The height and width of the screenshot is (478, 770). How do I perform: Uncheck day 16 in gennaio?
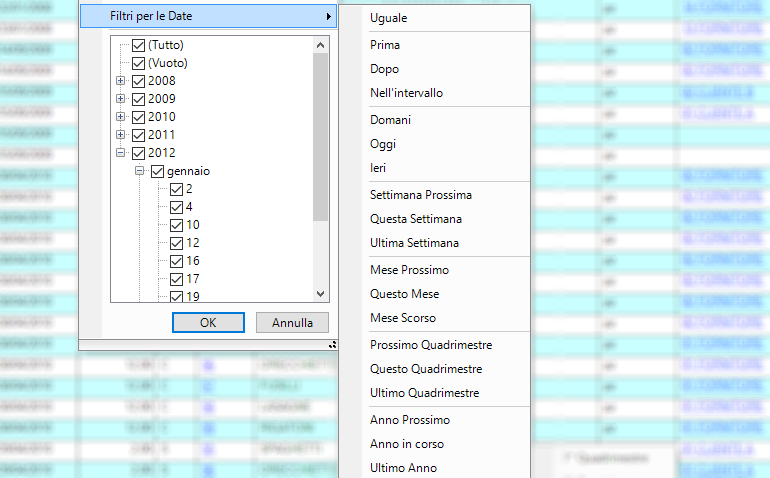(176, 261)
